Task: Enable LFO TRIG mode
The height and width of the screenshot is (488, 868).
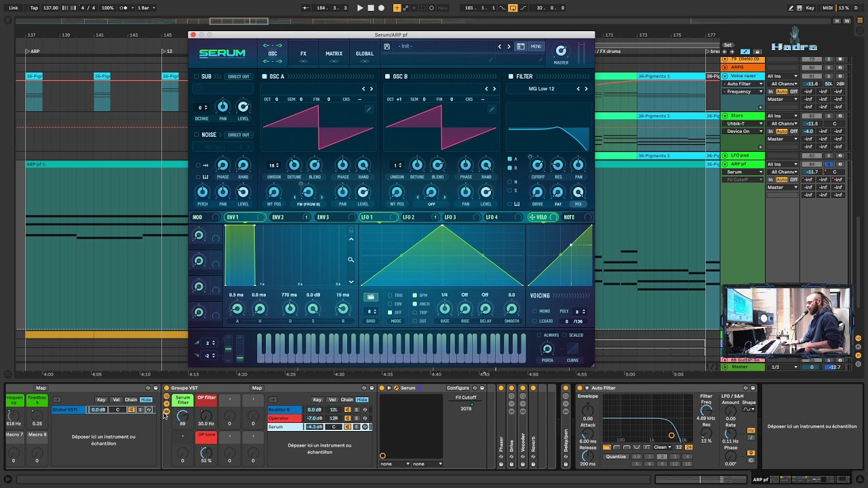Action: tap(390, 296)
